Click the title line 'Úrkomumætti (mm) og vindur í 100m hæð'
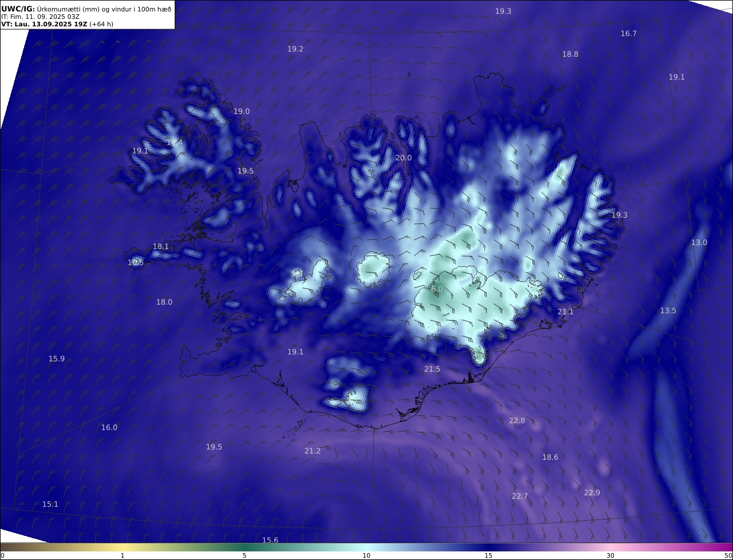 click(x=104, y=9)
